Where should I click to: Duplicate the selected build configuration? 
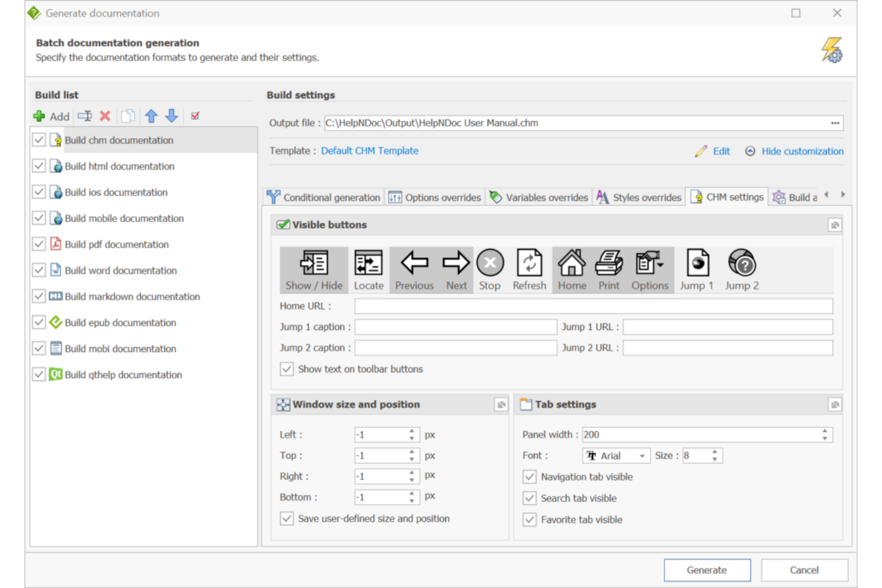[128, 116]
